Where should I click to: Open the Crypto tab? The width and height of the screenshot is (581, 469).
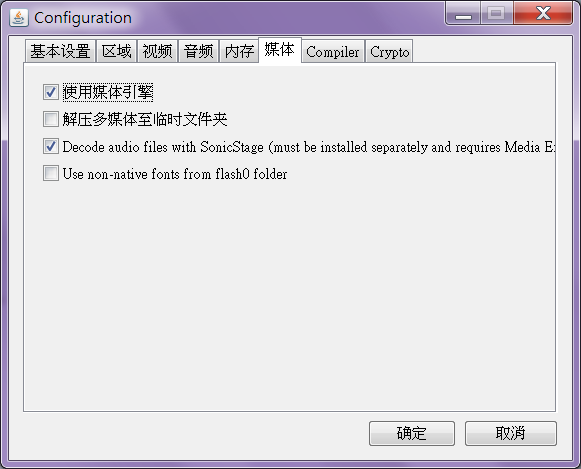click(x=389, y=51)
